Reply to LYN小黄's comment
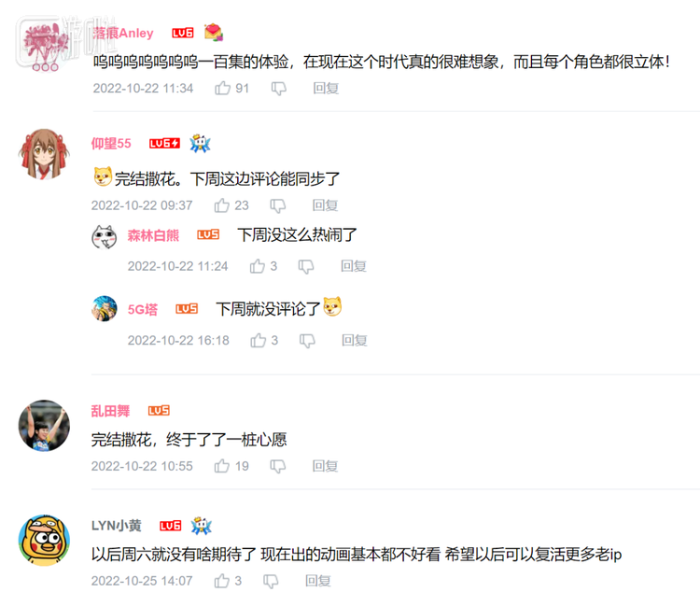 [x=318, y=581]
